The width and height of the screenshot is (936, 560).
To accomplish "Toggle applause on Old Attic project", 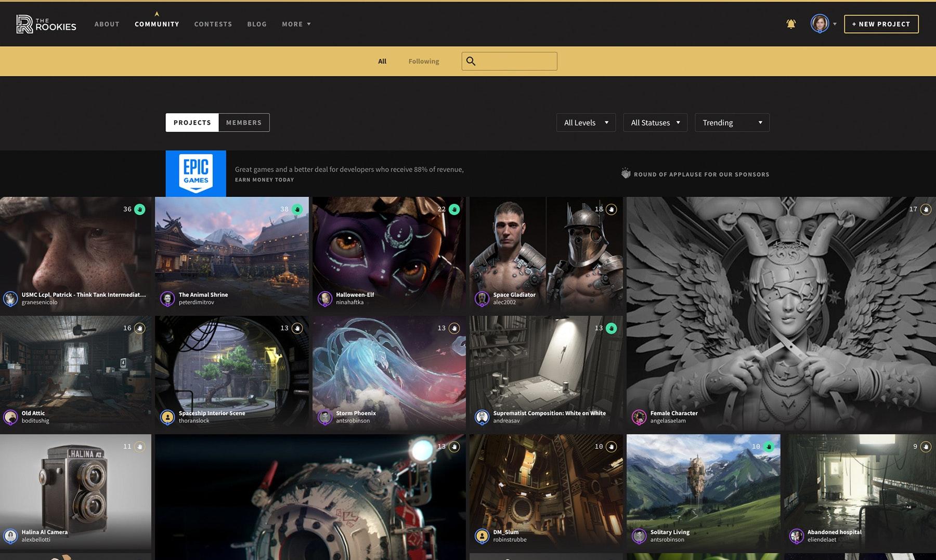I will pyautogui.click(x=139, y=328).
